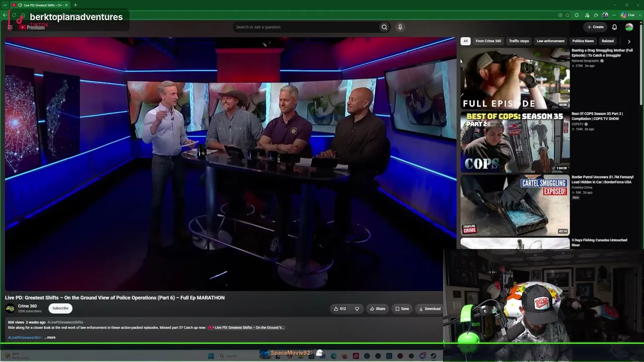This screenshot has height=362, width=644.
Task: Select the Law enforcement chip
Action: 550,41
